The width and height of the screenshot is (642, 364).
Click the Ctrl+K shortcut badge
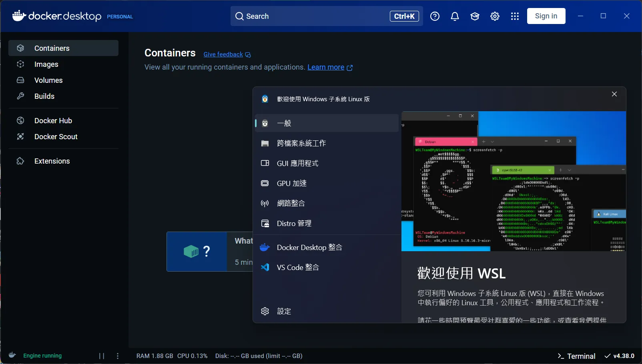tap(404, 16)
